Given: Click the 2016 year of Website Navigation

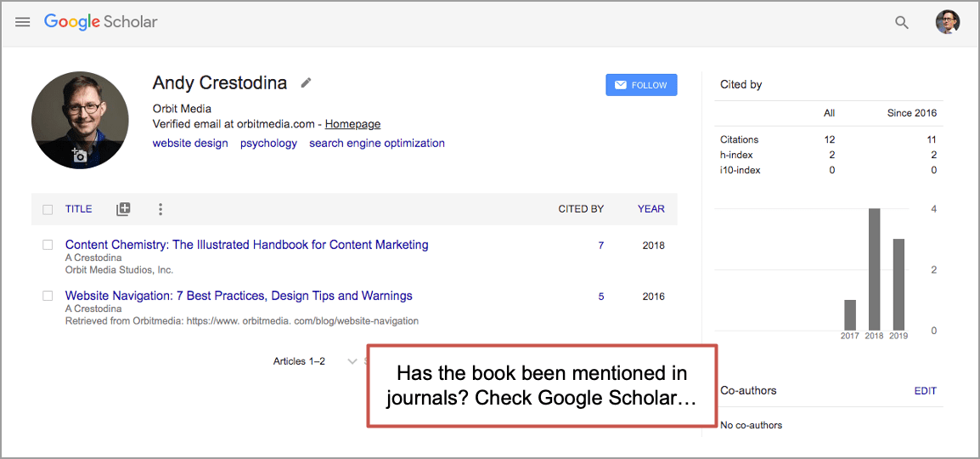Looking at the screenshot, I should tap(654, 297).
